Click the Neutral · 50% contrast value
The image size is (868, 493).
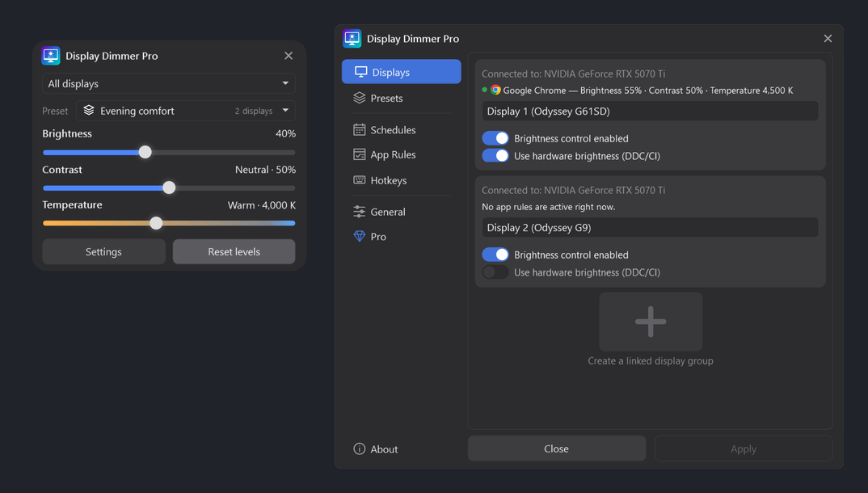265,169
